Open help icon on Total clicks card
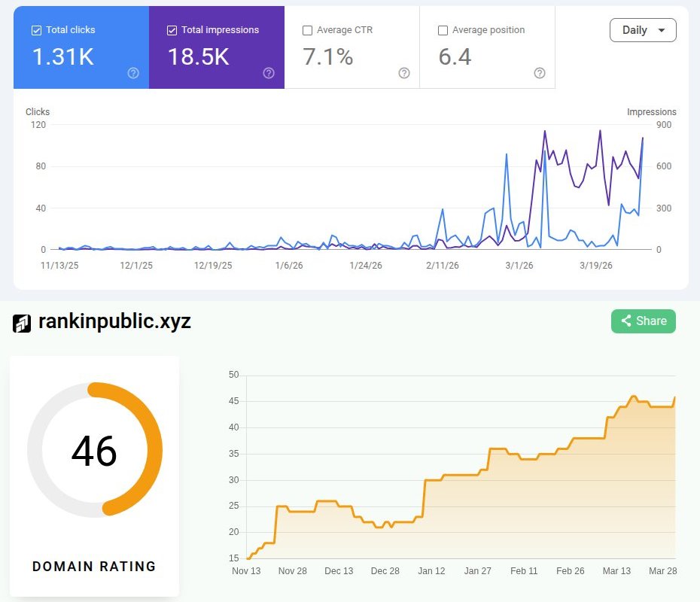Screen dimensions: 700x602 click(x=133, y=73)
